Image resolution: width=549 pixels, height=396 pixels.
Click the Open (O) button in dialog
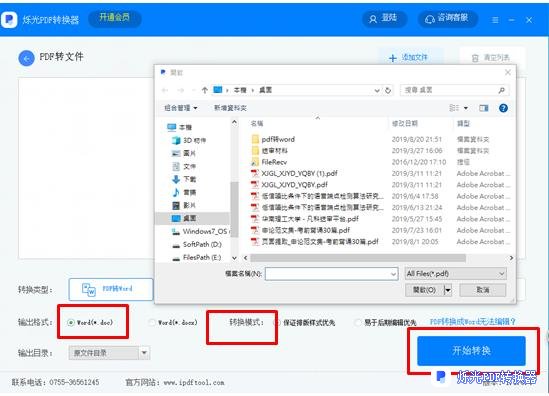pos(424,290)
